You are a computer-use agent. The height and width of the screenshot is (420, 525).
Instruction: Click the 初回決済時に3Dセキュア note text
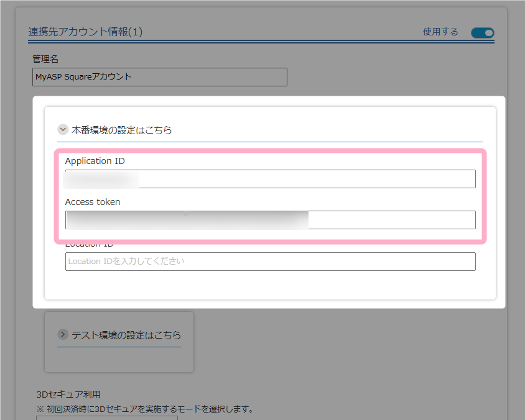tap(145, 409)
